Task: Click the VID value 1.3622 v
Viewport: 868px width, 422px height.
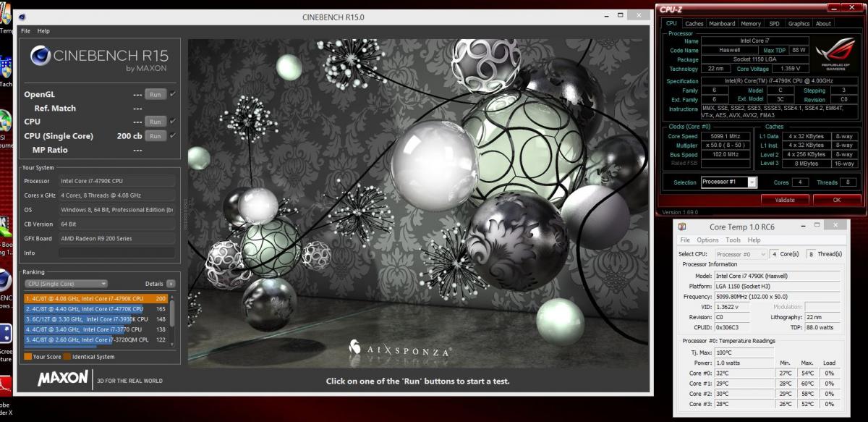Action: click(x=732, y=307)
